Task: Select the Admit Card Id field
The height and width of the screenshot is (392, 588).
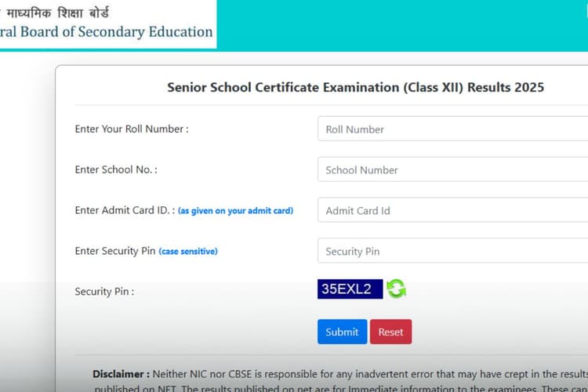Action: click(x=452, y=211)
